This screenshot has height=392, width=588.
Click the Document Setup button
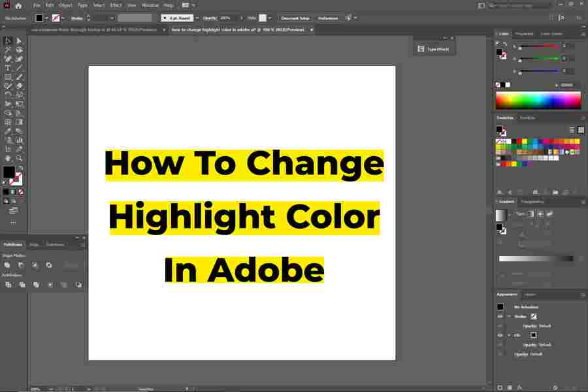(295, 18)
